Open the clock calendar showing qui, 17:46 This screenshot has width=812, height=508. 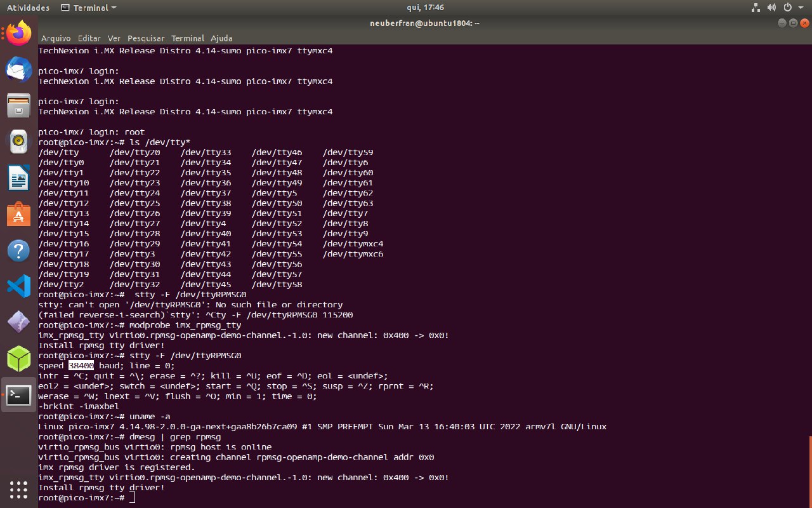(425, 8)
